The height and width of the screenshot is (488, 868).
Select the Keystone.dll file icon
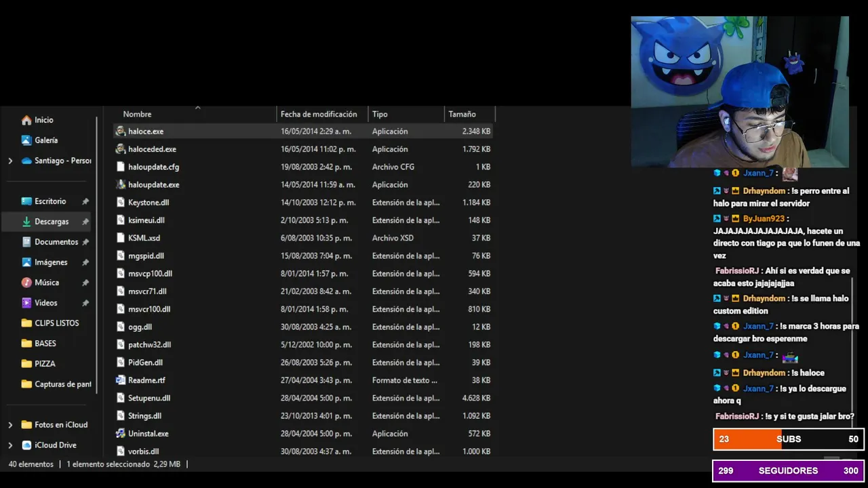[x=121, y=203]
